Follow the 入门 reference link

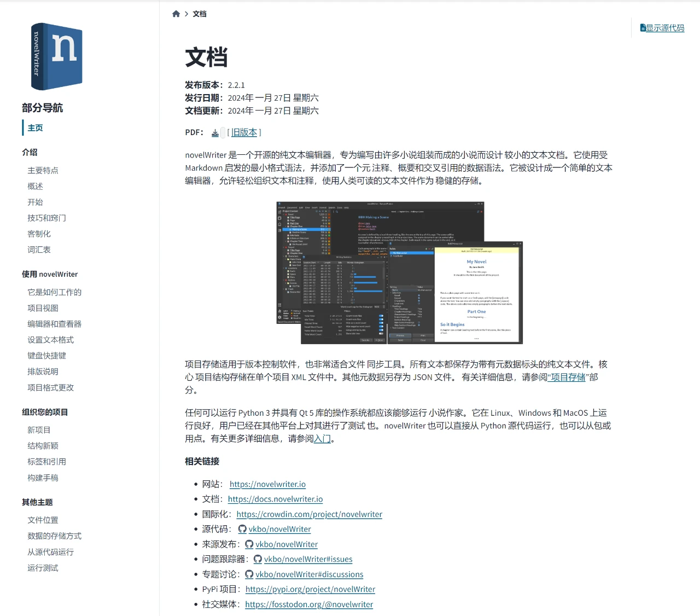(x=323, y=439)
